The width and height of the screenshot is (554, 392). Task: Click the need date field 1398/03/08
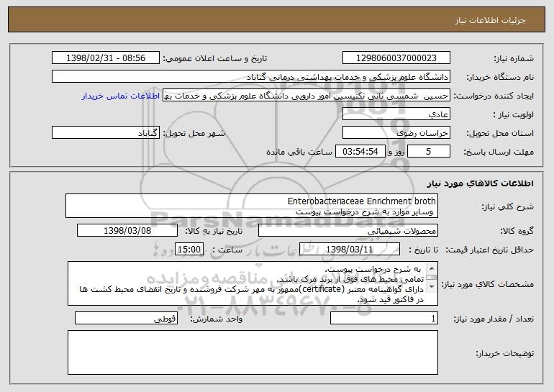click(x=127, y=231)
